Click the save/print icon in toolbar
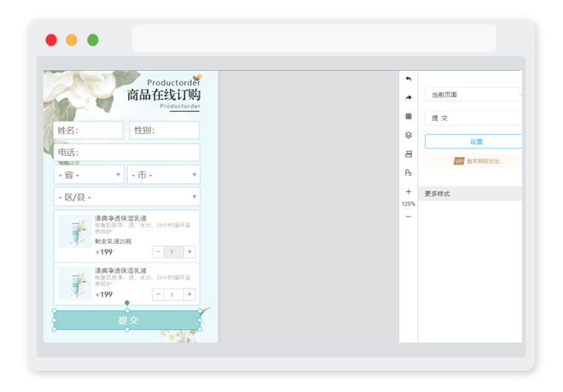Image resolution: width=563 pixels, height=392 pixels. 409,154
